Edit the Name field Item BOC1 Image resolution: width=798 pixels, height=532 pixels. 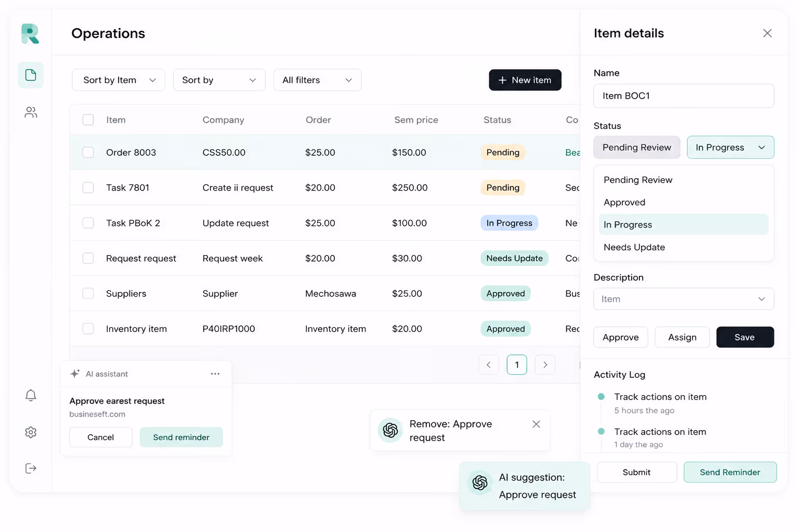[684, 96]
